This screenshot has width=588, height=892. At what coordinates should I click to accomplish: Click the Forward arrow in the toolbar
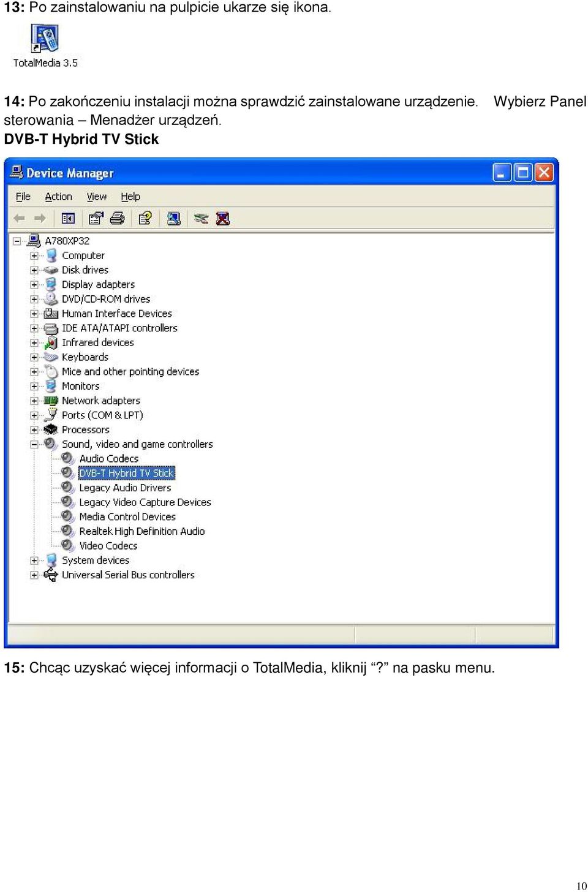[x=40, y=218]
